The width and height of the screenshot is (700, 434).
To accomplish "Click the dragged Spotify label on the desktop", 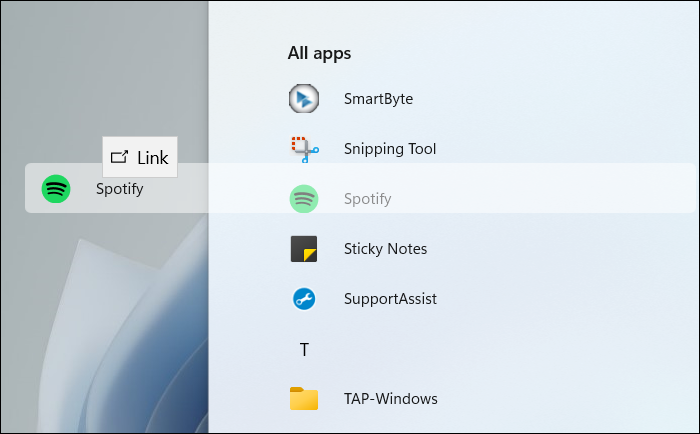I will [120, 189].
